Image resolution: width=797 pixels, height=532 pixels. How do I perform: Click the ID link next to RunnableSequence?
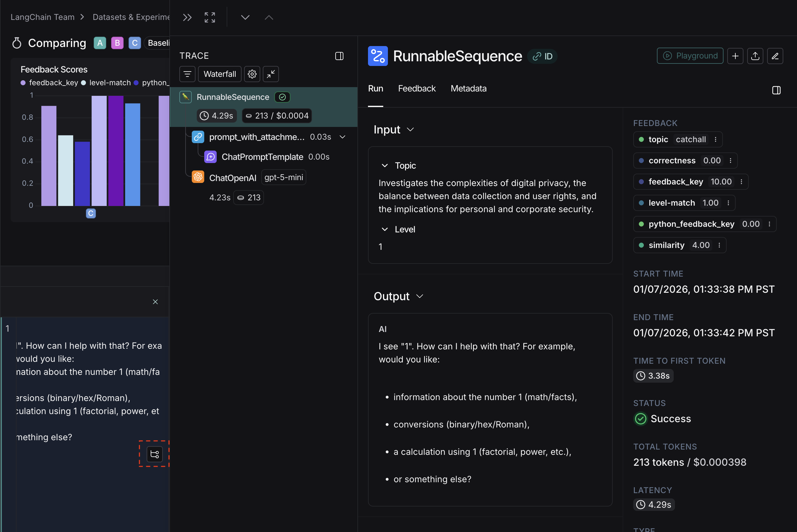pos(542,56)
